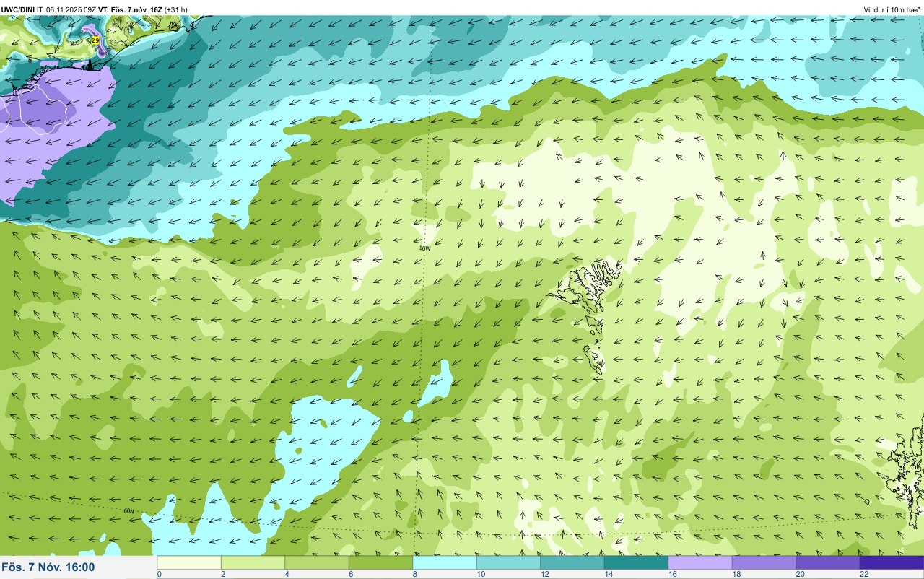This screenshot has width=924, height=579.
Task: Select the 6–8 olive green legend swatch
Action: click(x=380, y=562)
